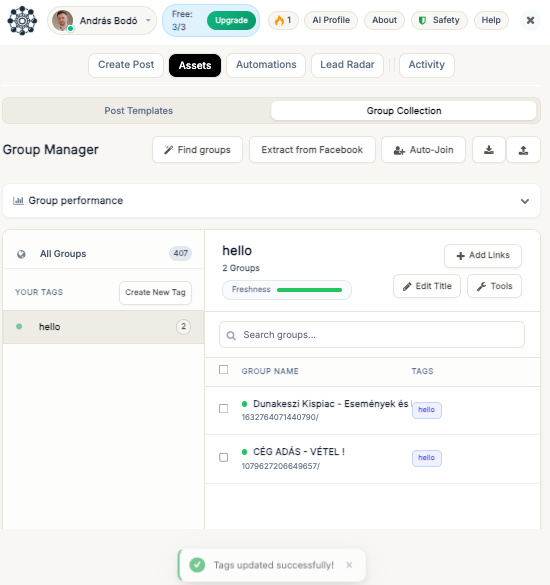Click the GROUP NAME column header

[x=270, y=371]
